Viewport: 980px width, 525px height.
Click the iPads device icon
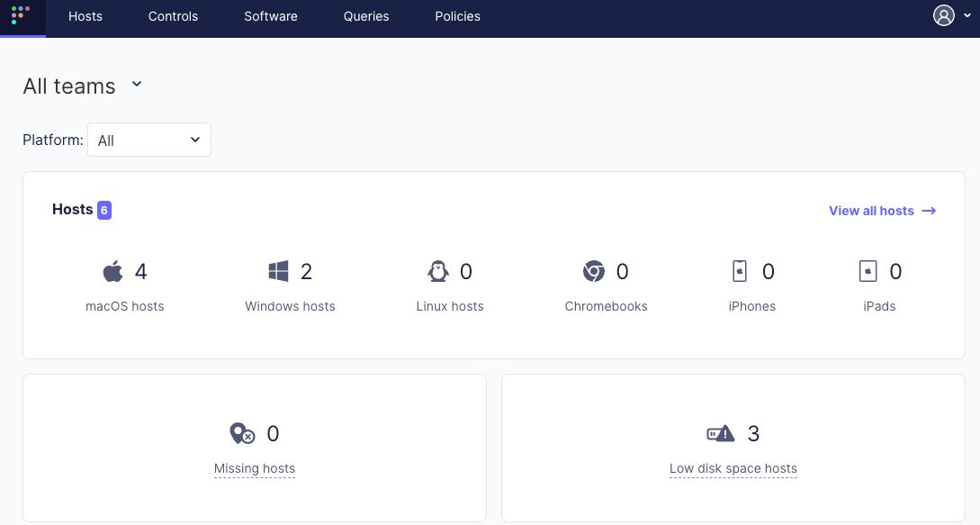click(x=868, y=270)
